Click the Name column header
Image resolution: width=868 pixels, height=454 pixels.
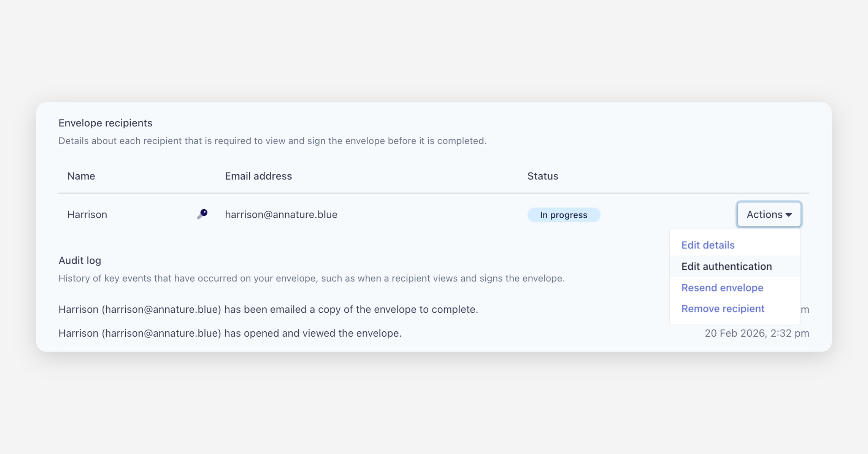tap(81, 176)
